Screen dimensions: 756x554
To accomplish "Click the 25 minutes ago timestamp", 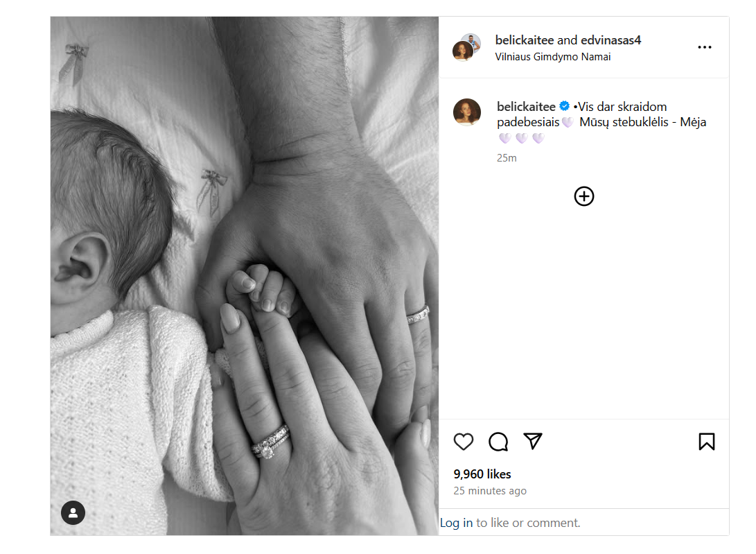I will coord(490,491).
